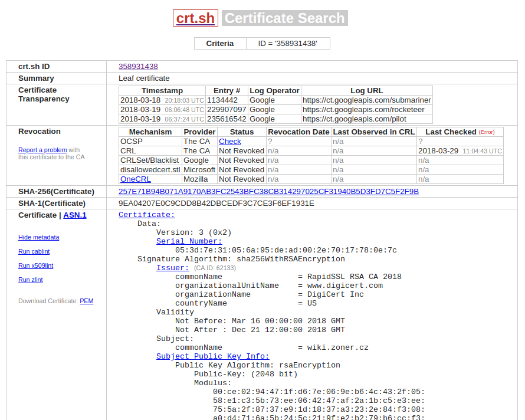The width and height of the screenshot is (525, 420).
Task: Run zlint on this certificate
Action: (31, 280)
